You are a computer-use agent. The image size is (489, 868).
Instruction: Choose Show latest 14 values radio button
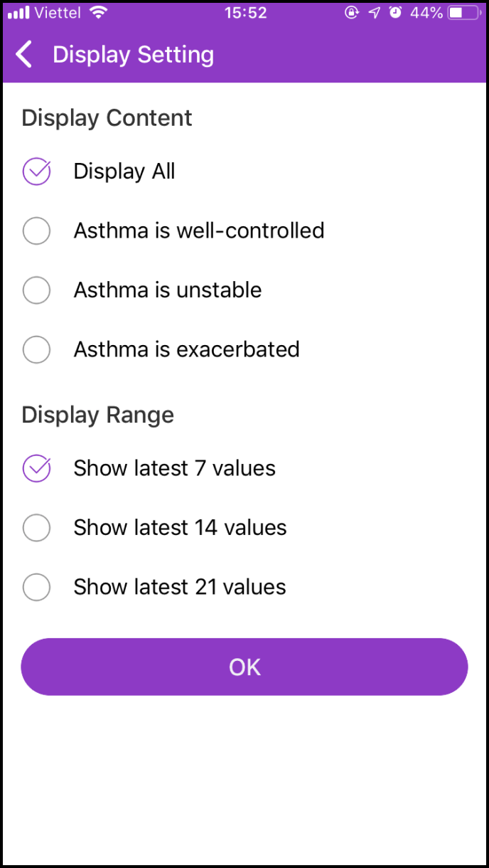(x=36, y=528)
